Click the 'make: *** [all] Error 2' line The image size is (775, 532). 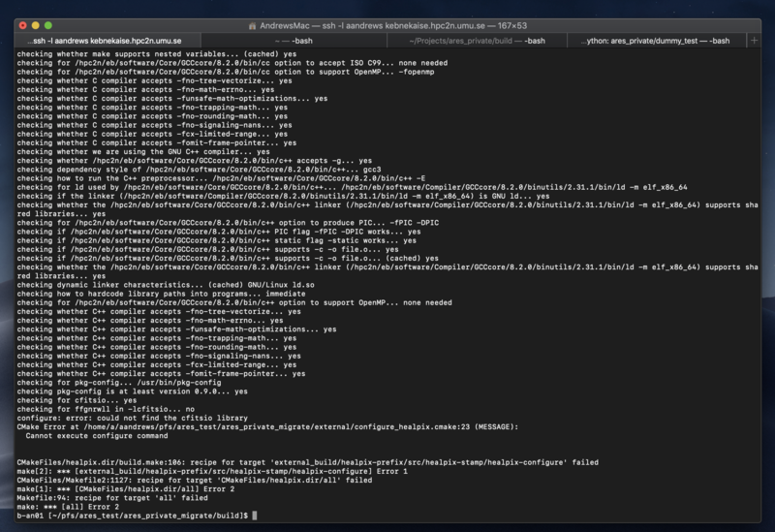(x=67, y=506)
